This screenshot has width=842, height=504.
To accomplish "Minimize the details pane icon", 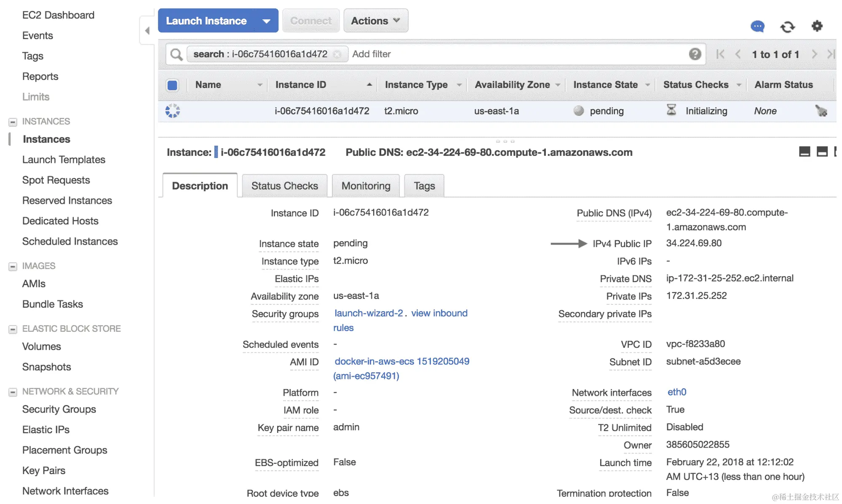I will [x=804, y=152].
